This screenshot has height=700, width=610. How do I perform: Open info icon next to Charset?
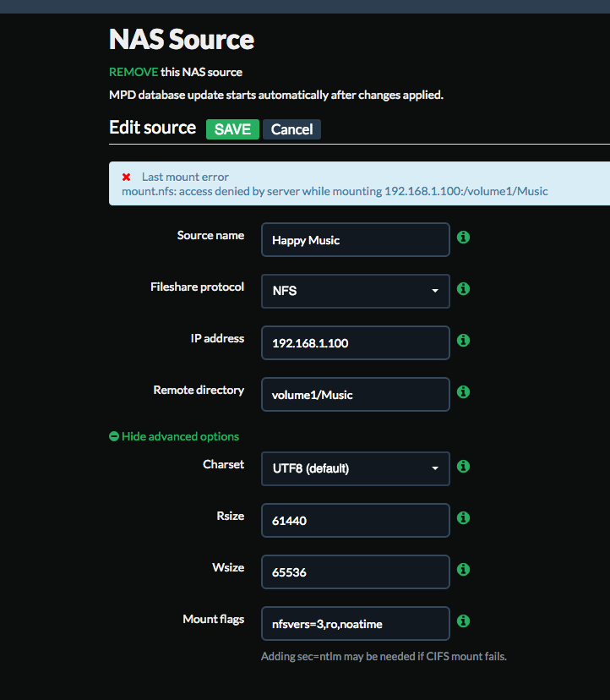(x=463, y=466)
